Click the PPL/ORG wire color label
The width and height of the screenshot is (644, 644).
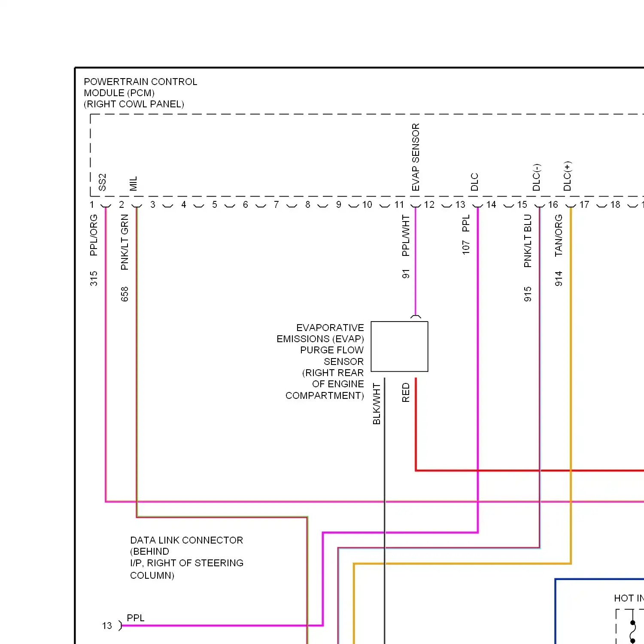tap(94, 235)
